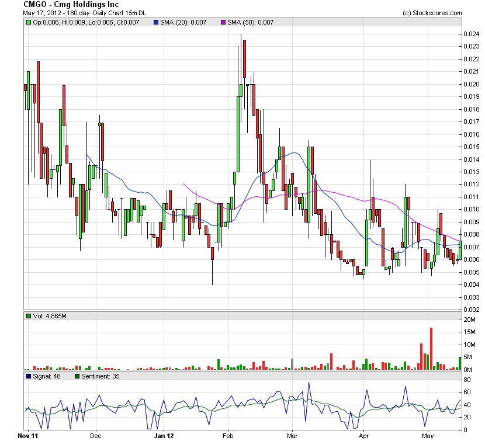Click the 80 signal axis label
The height and width of the screenshot is (448, 485).
click(x=467, y=380)
